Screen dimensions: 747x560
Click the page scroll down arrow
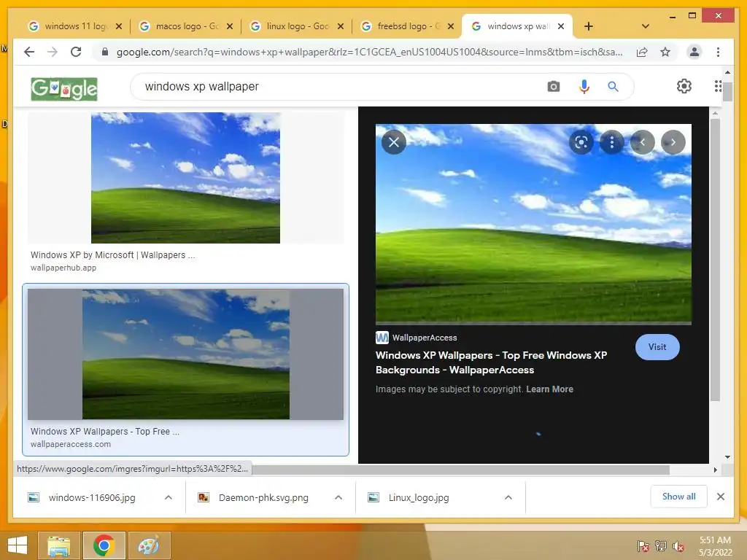point(727,457)
